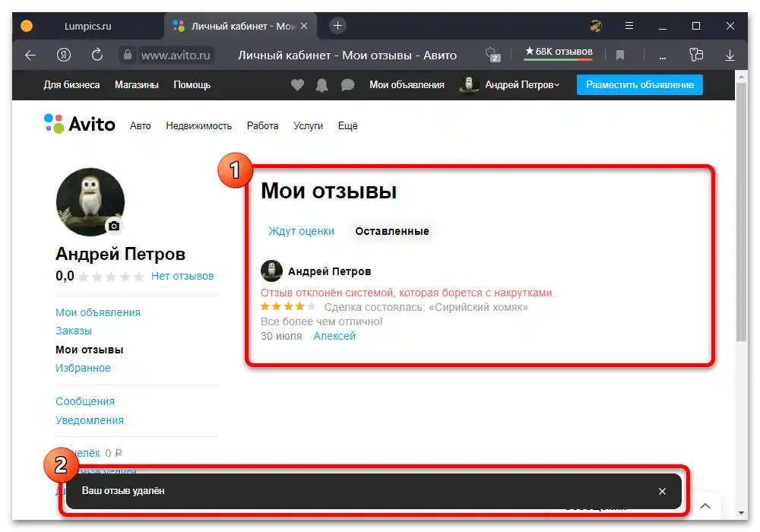Switch to the Lumpics.ru tab

(x=87, y=26)
